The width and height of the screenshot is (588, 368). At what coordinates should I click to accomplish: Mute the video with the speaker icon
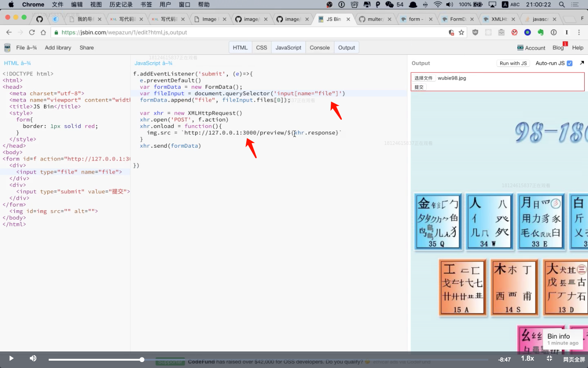[33, 358]
